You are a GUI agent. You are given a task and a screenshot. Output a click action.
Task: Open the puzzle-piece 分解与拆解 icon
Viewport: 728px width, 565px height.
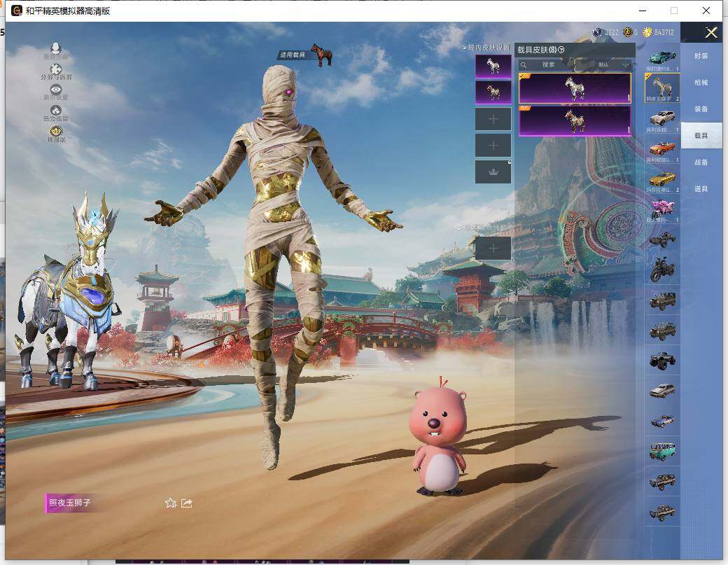(56, 69)
